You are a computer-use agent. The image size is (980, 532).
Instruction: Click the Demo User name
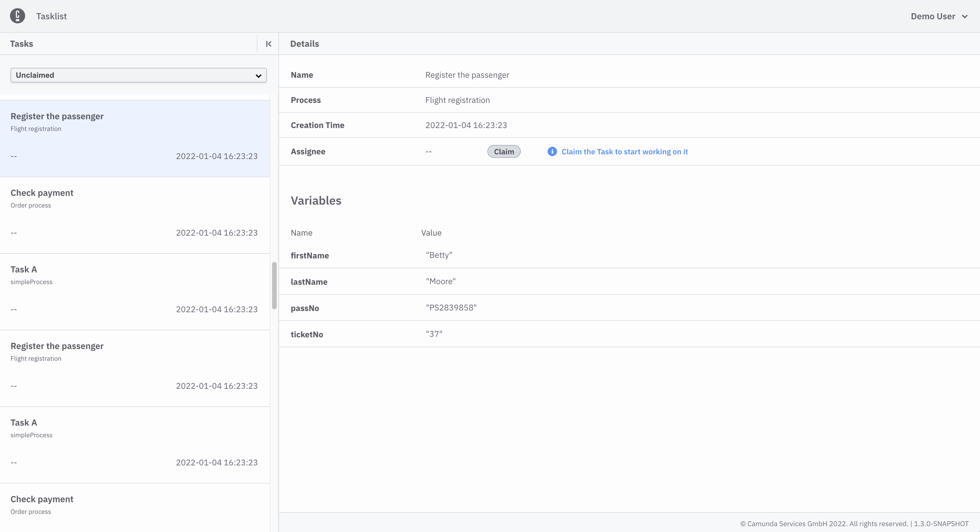932,16
